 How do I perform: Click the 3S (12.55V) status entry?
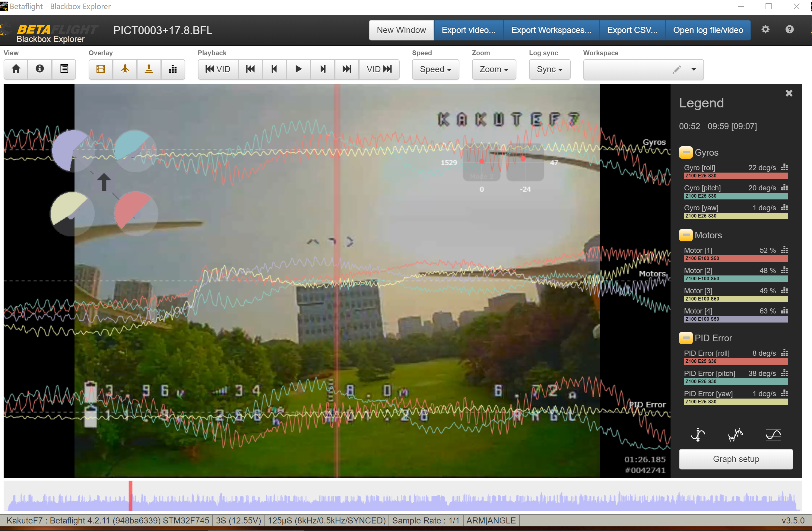tap(239, 520)
